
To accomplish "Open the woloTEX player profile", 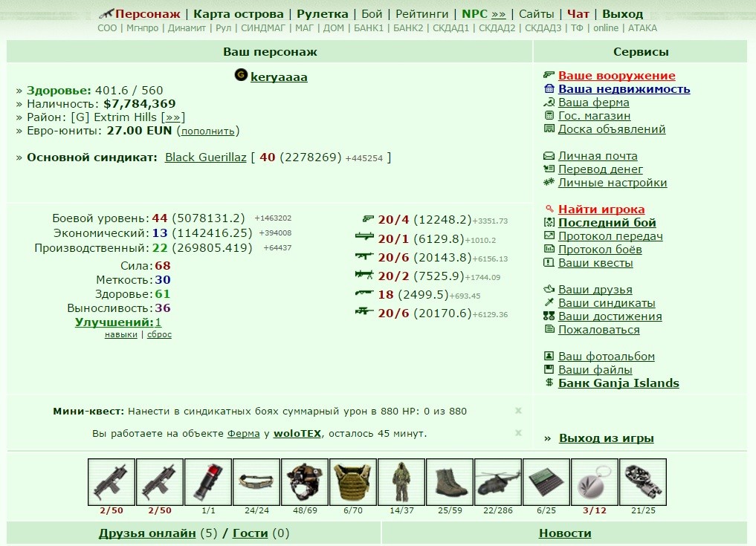I will (x=297, y=433).
